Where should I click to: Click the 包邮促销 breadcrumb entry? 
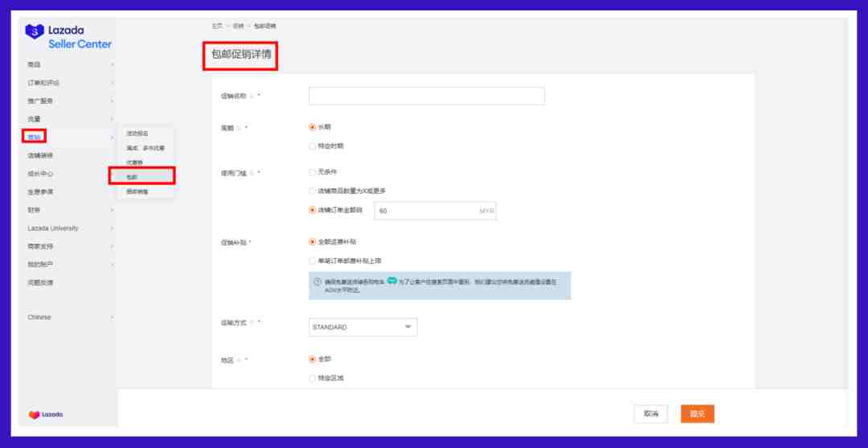click(265, 26)
